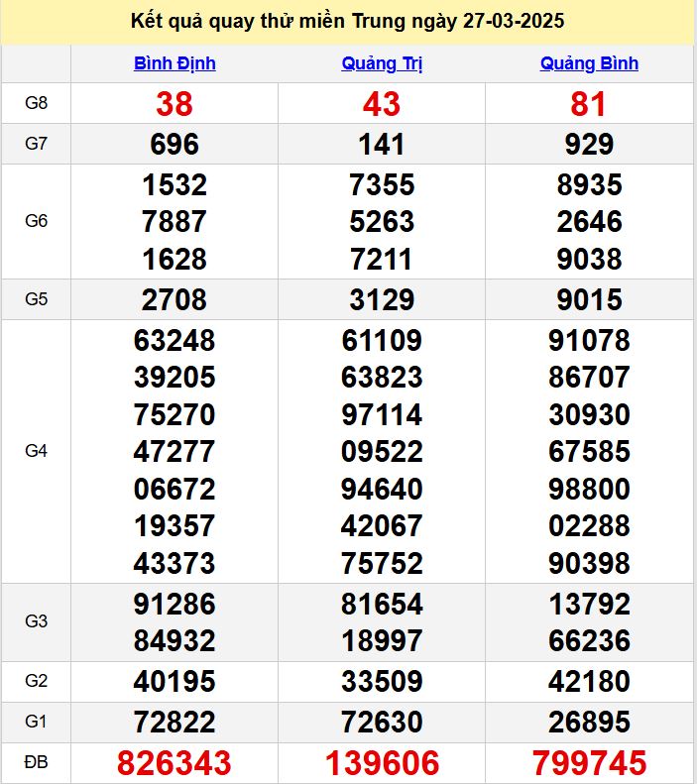
Task: Select the G4 row label
Action: (36, 451)
